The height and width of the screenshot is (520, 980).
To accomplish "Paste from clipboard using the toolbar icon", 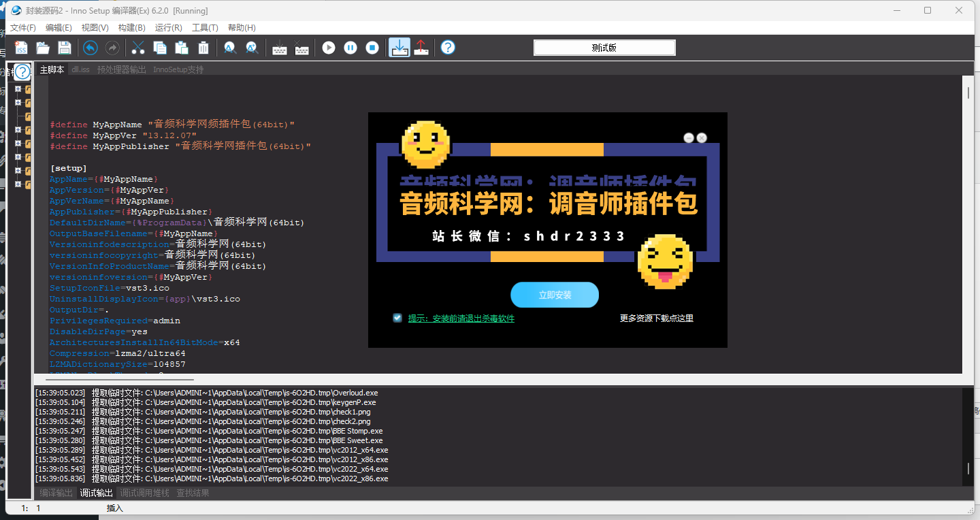I will [182, 48].
